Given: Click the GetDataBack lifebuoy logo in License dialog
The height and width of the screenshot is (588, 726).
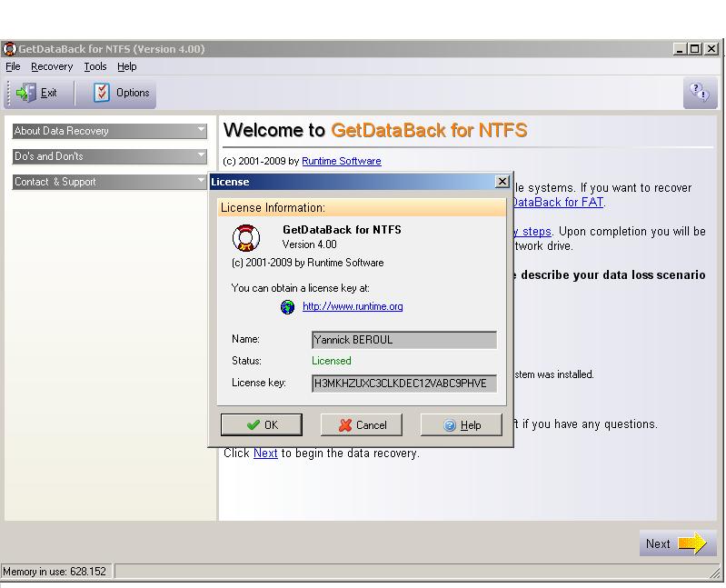Looking at the screenshot, I should pos(246,238).
